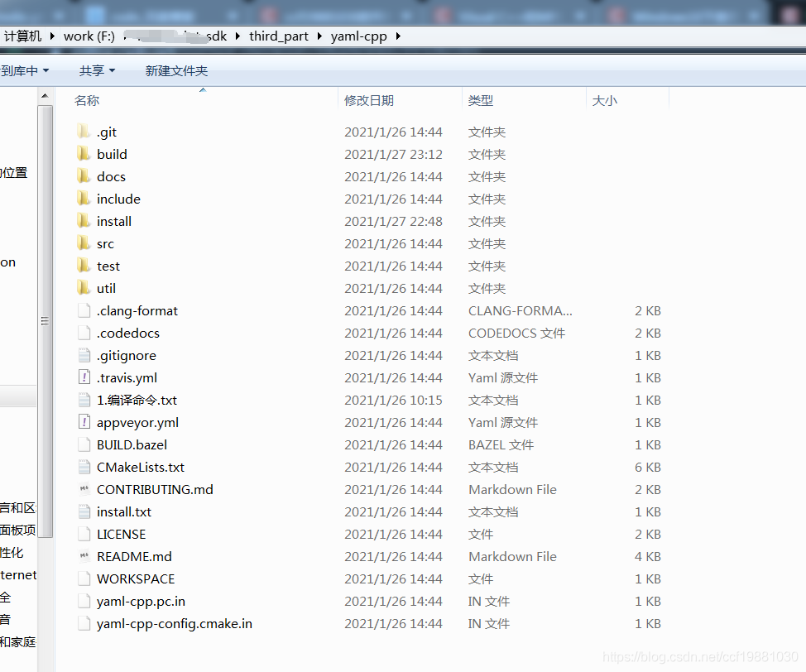This screenshot has height=672, width=806.
Task: Select the yaml-cpp.pc.in file name
Action: (141, 601)
